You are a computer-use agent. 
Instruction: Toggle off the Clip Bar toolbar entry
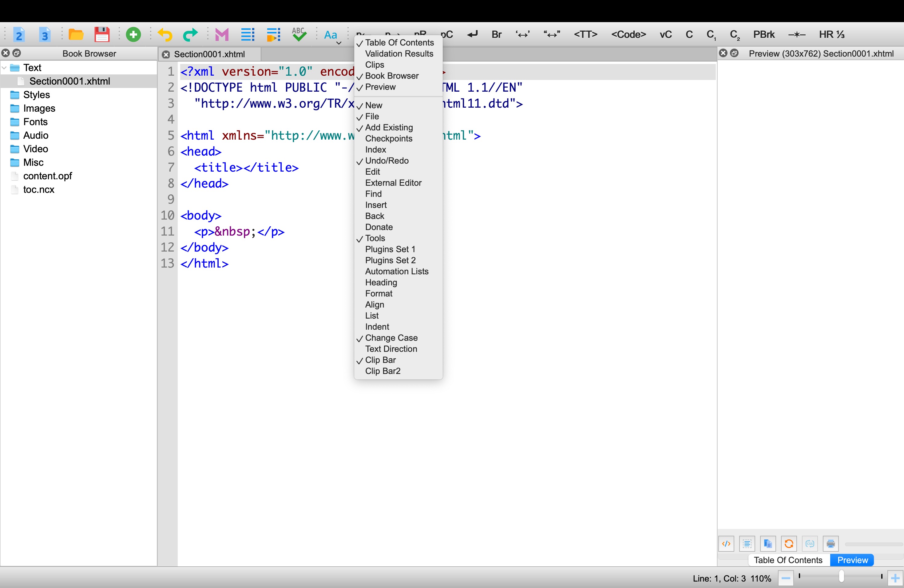tap(380, 360)
